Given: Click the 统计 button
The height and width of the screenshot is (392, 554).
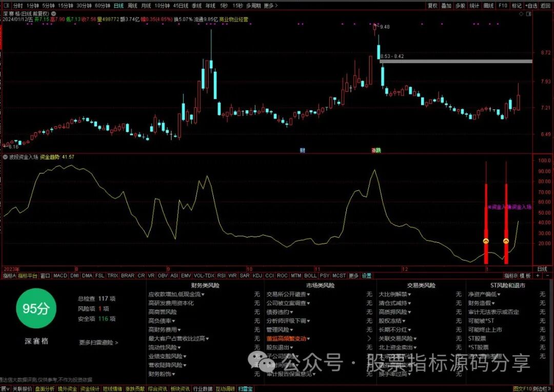Looking at the screenshot, I should click(474, 6).
